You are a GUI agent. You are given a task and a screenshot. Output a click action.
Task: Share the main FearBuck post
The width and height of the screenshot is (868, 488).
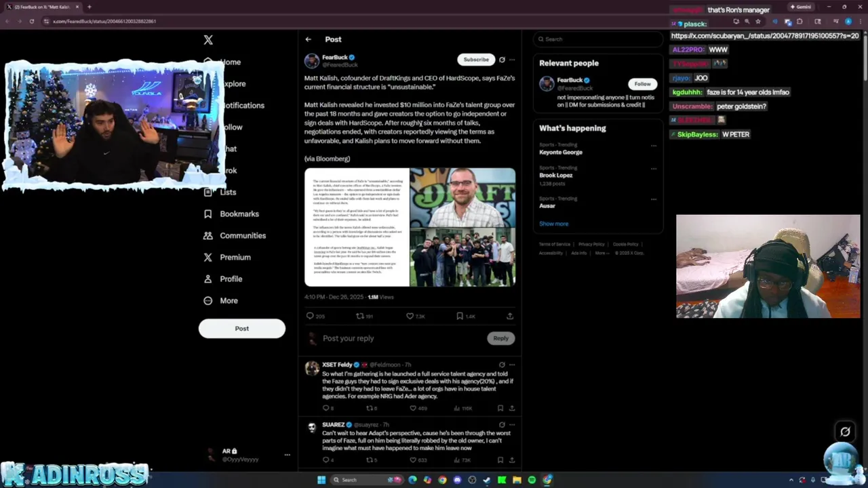pyautogui.click(x=510, y=316)
